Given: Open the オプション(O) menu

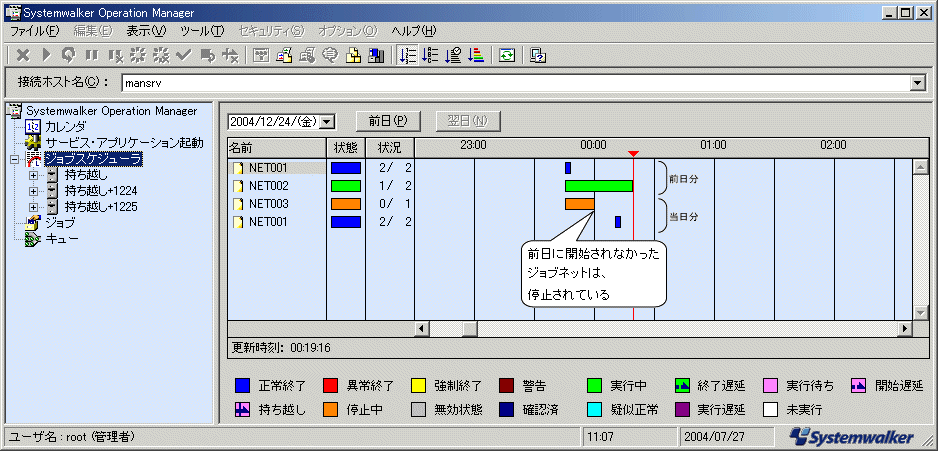Looking at the screenshot, I should coord(348,31).
